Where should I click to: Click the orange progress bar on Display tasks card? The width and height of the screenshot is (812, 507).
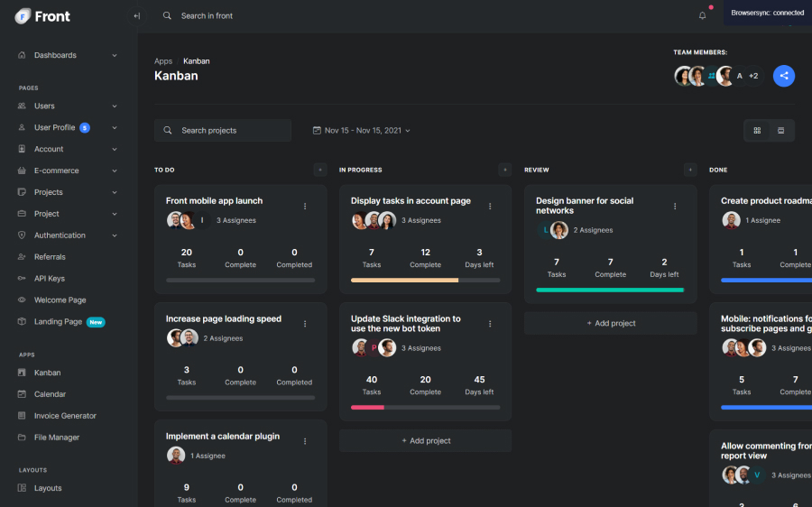click(404, 281)
